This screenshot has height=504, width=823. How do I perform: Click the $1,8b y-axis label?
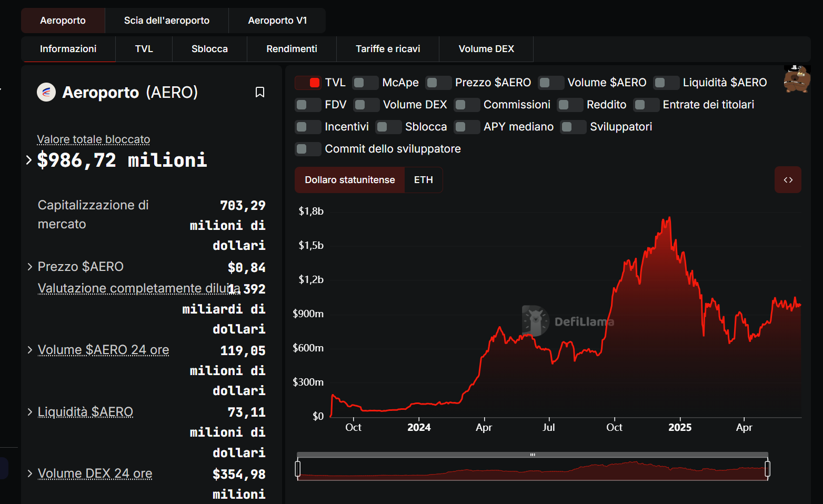point(311,211)
